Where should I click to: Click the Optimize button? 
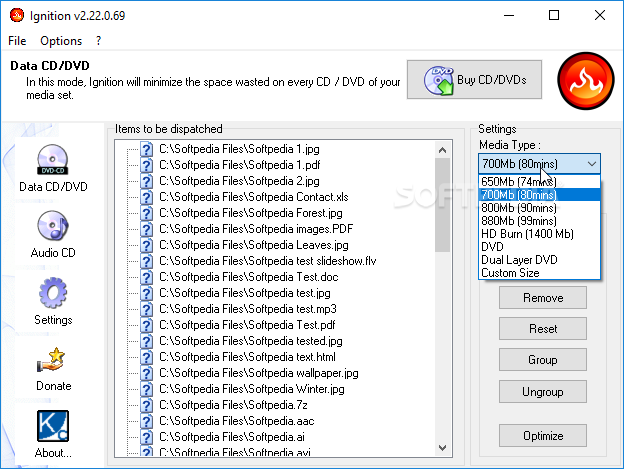(x=543, y=436)
